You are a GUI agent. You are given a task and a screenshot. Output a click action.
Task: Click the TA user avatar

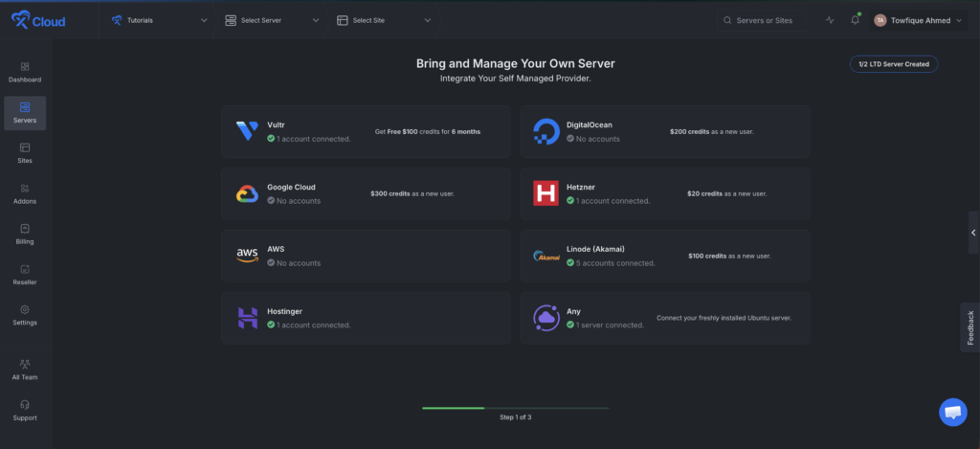[x=880, y=21]
